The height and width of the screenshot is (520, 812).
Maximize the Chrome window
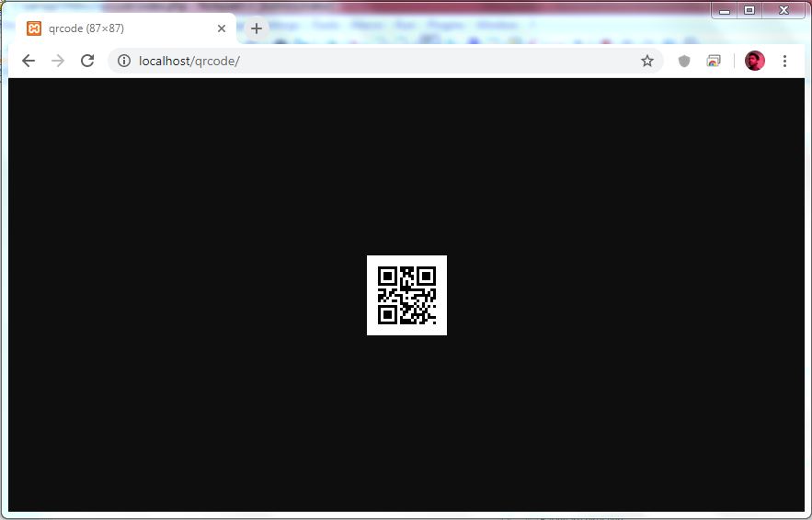[749, 10]
